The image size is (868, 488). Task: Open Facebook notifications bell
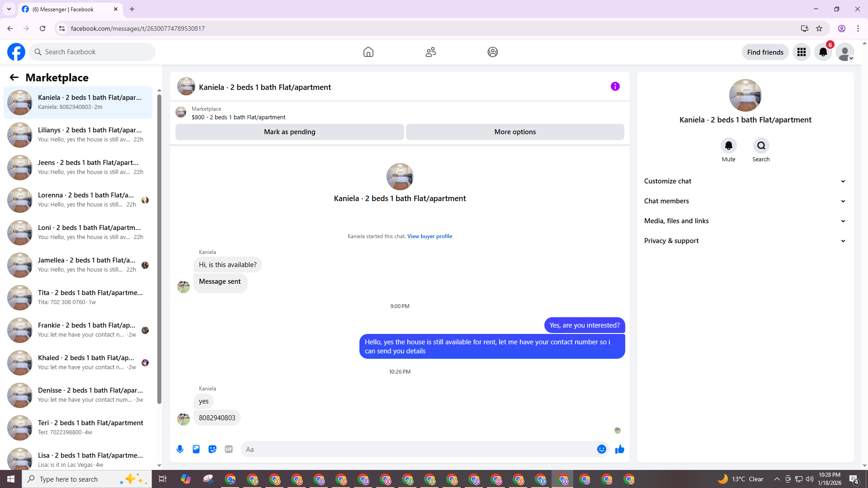coord(823,52)
